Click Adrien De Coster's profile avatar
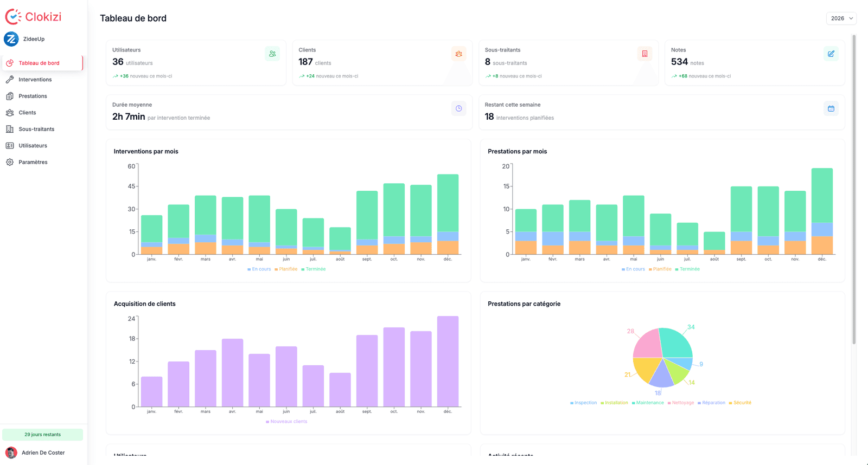The width and height of the screenshot is (868, 465). (x=11, y=453)
